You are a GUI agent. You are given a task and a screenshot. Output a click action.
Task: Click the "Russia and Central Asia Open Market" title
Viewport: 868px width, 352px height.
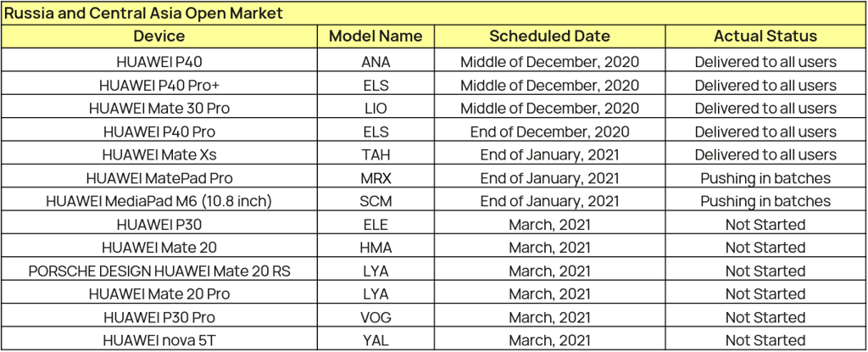144,14
